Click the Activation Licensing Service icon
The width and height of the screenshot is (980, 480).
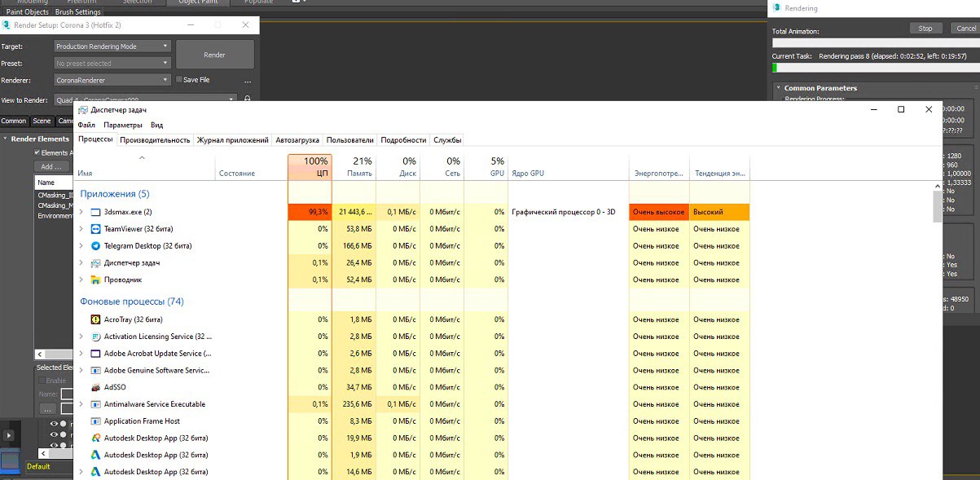tap(95, 337)
